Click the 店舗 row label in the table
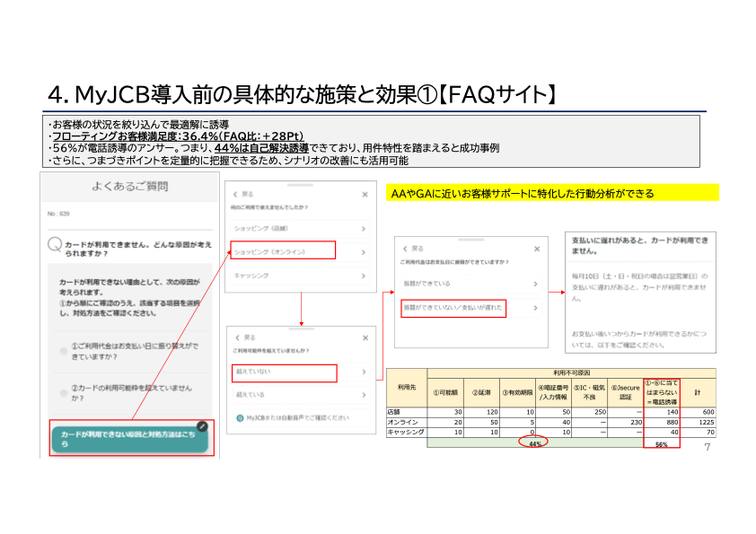This screenshot has height=534, width=756. (407, 412)
